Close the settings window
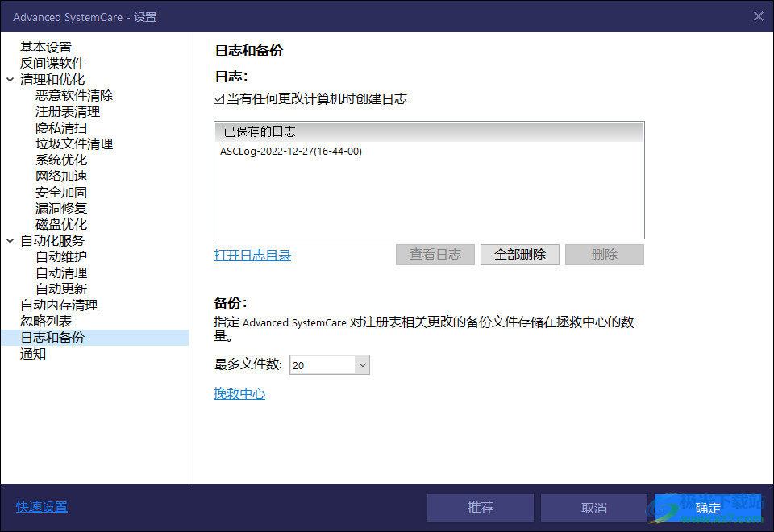This screenshot has width=774, height=532. tap(759, 16)
